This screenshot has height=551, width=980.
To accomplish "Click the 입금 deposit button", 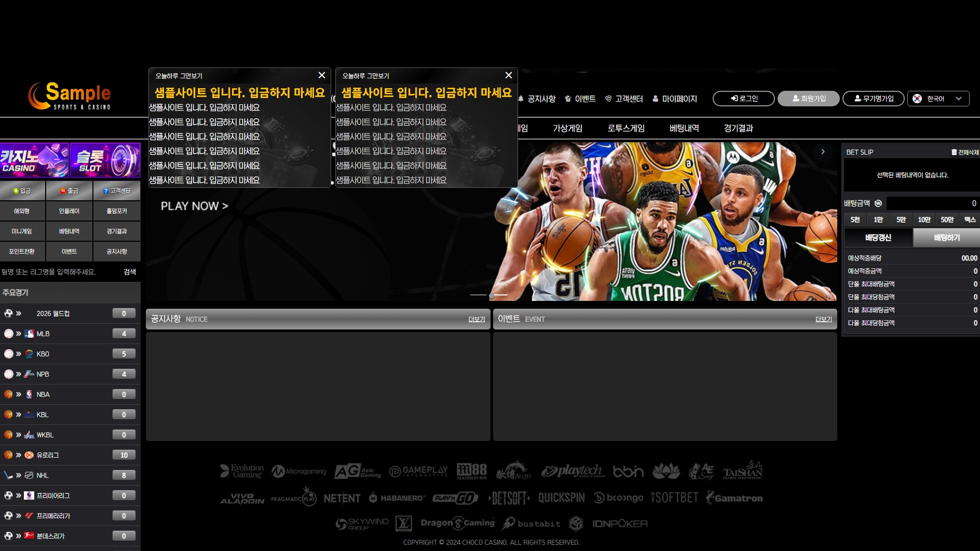I will (x=22, y=191).
